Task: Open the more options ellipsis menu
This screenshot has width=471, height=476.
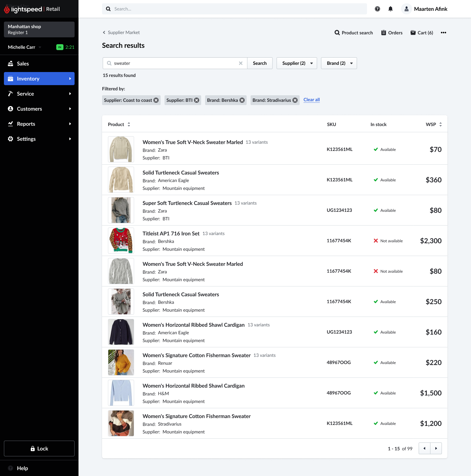Action: coord(444,33)
